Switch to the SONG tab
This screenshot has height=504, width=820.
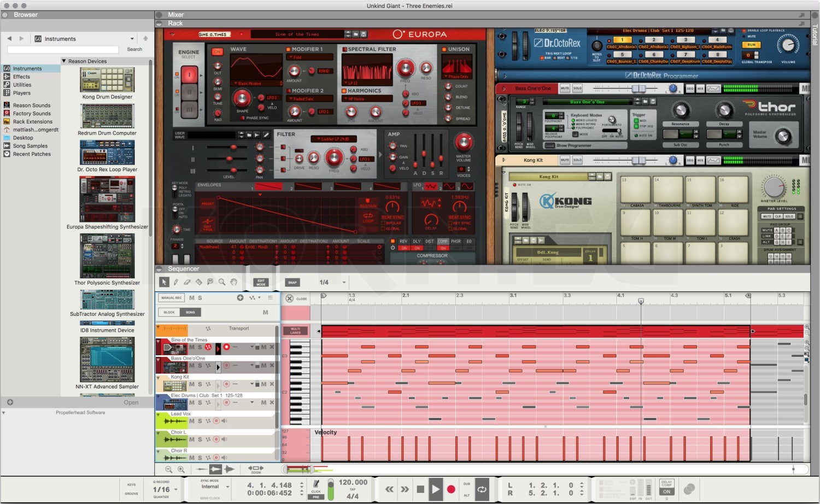point(190,312)
